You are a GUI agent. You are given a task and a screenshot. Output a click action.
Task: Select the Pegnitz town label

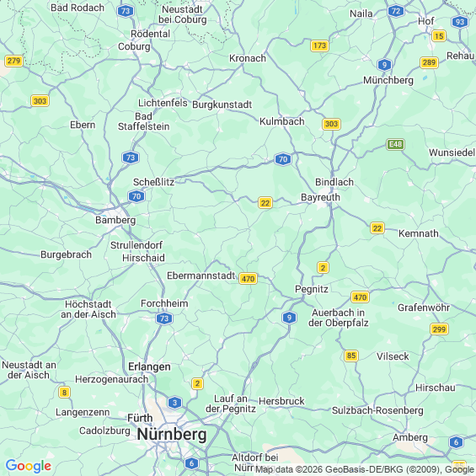312,289
